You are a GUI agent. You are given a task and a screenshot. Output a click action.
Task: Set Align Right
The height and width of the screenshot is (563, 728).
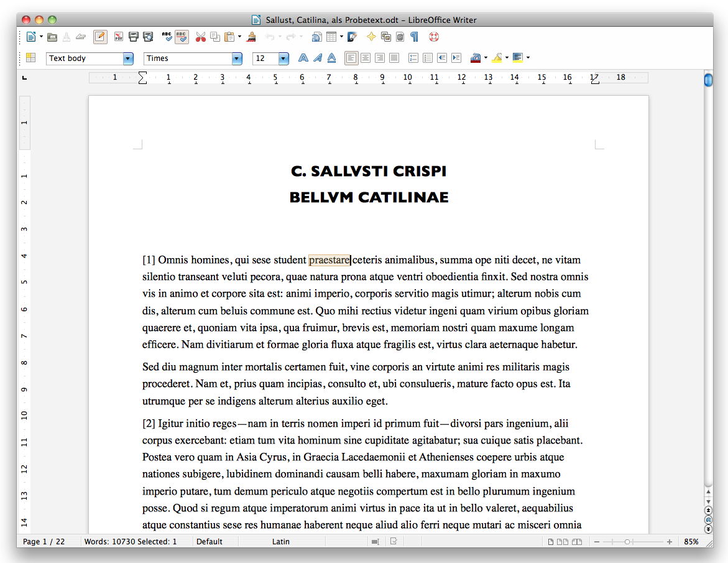(380, 58)
